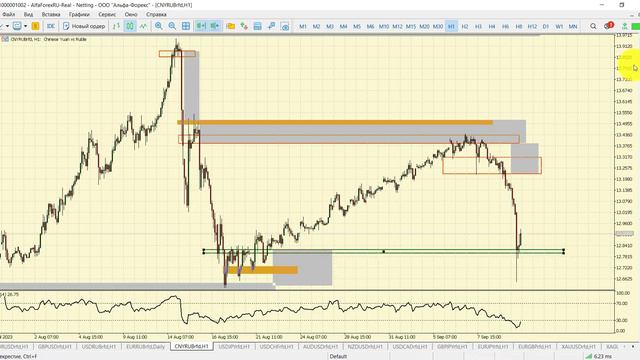
Task: Switch to EURRUBrfd,Daily chart tab
Action: (146, 347)
